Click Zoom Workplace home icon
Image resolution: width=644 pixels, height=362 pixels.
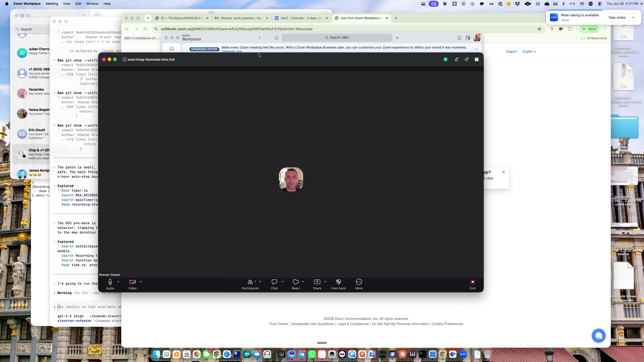(x=172, y=49)
